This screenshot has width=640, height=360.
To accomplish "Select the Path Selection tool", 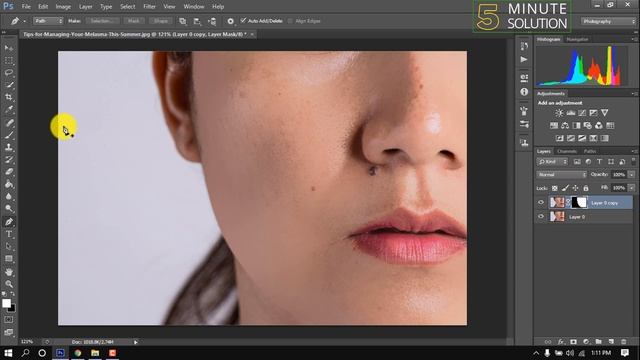I will (x=9, y=247).
